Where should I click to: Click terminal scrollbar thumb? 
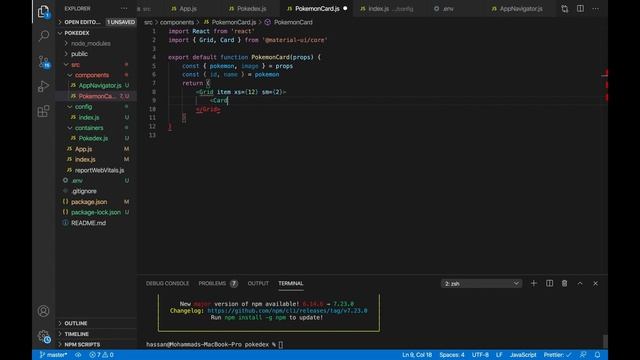pyautogui.click(x=605, y=341)
